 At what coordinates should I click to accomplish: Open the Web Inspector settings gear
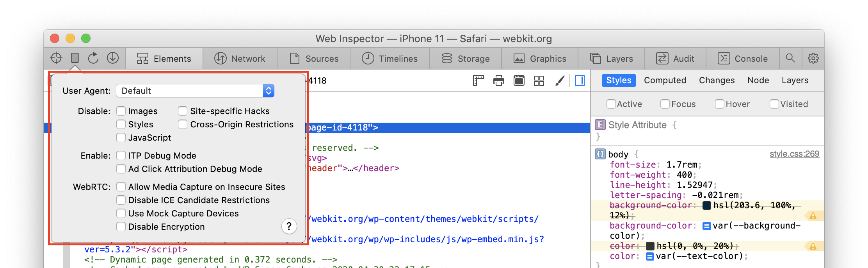point(813,58)
